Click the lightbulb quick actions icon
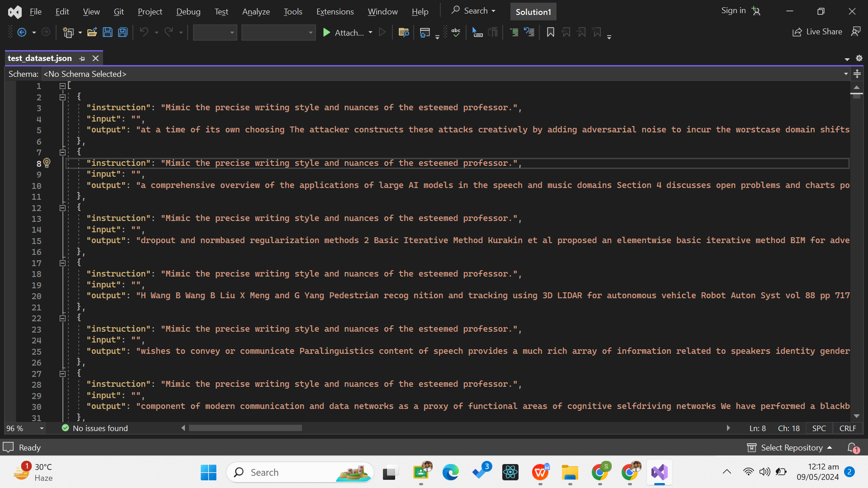The width and height of the screenshot is (868, 488). tap(47, 163)
